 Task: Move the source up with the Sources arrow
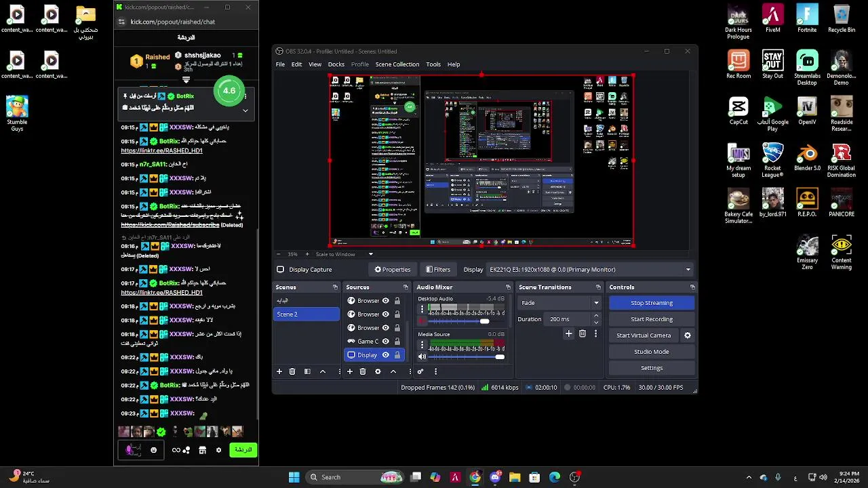393,371
